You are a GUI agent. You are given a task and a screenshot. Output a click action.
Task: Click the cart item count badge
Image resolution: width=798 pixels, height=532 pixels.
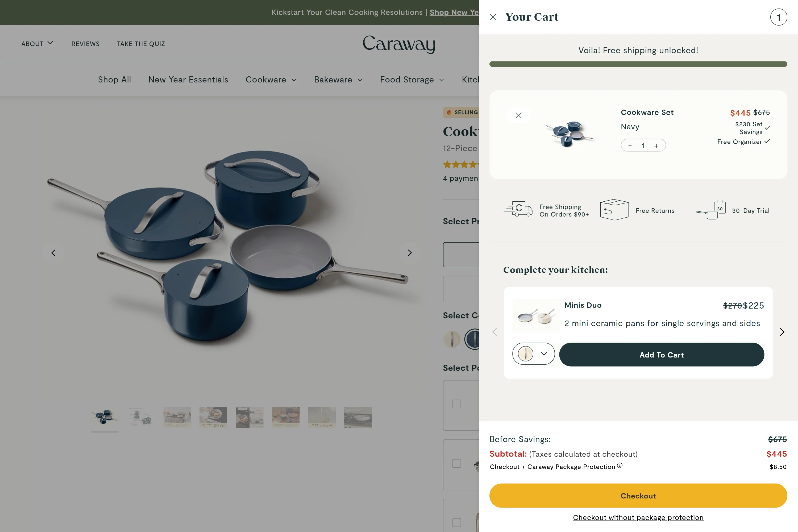tap(778, 17)
